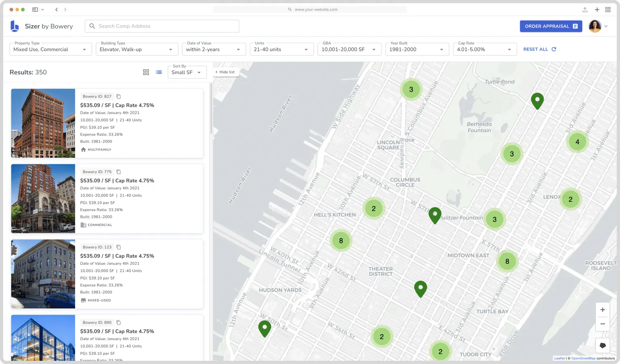Open the Leaflet attribution link
620x364 pixels.
click(x=559, y=358)
